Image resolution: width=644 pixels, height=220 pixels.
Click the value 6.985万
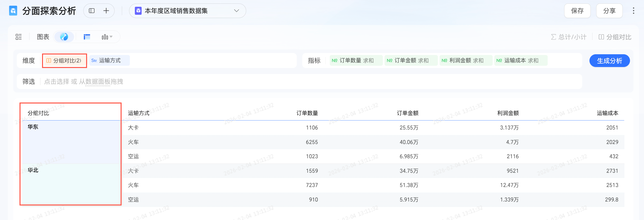[x=409, y=156]
